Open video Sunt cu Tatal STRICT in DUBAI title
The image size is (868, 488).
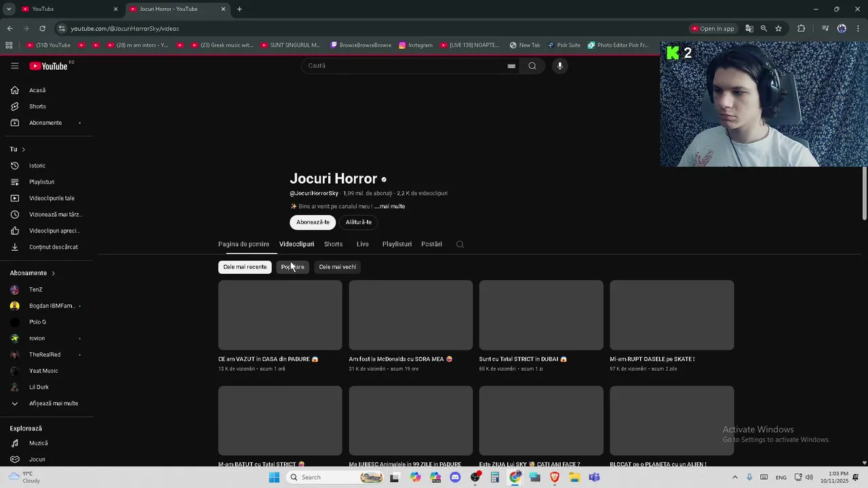click(523, 359)
